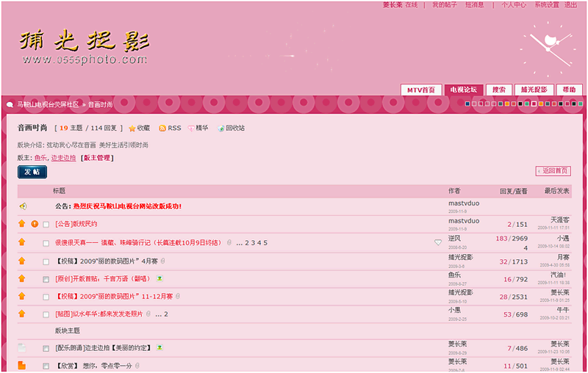This screenshot has height=373, width=588.
Task: Select the checkbox for 【投稿】 4月赛 thread
Action: 46,261
